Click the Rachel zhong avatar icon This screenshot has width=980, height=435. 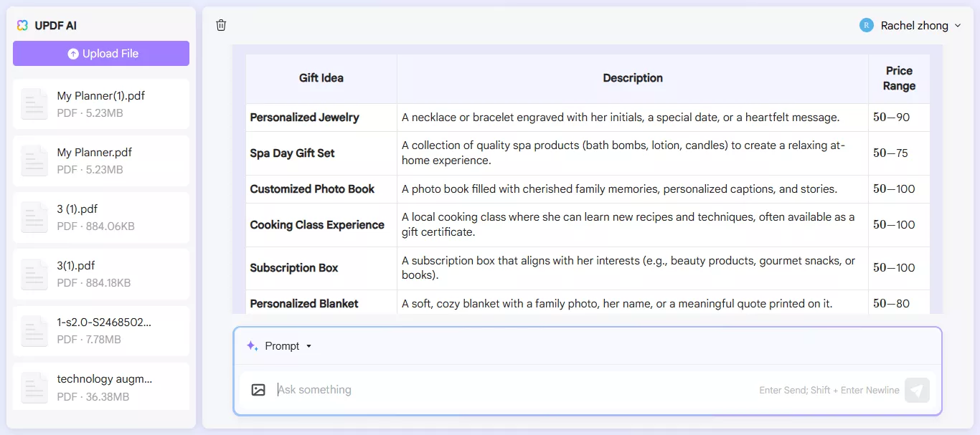point(867,25)
